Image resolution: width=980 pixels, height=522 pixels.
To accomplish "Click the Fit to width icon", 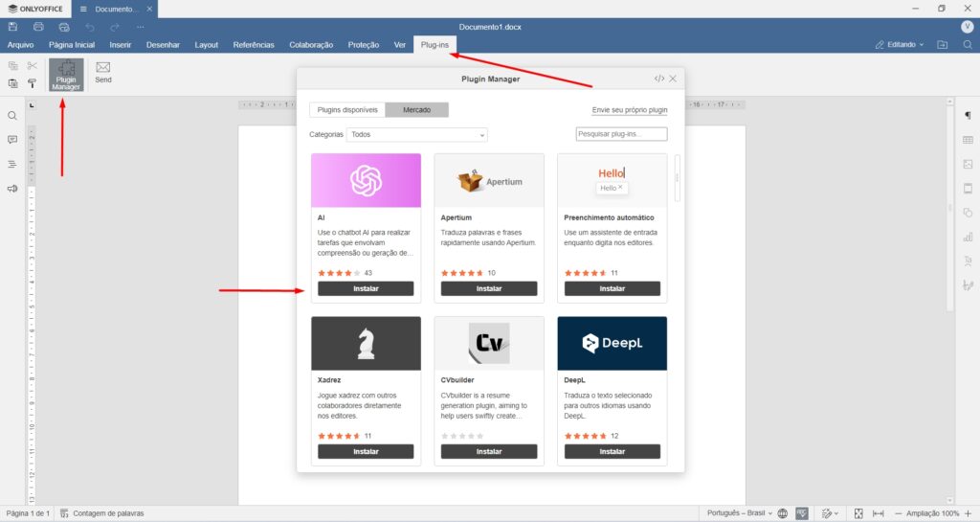I will 879,513.
